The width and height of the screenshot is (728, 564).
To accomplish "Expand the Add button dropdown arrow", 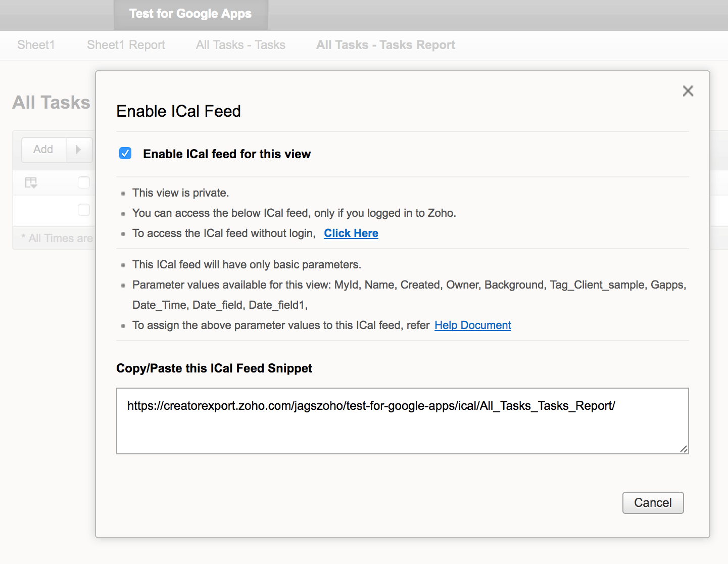I will 78,150.
